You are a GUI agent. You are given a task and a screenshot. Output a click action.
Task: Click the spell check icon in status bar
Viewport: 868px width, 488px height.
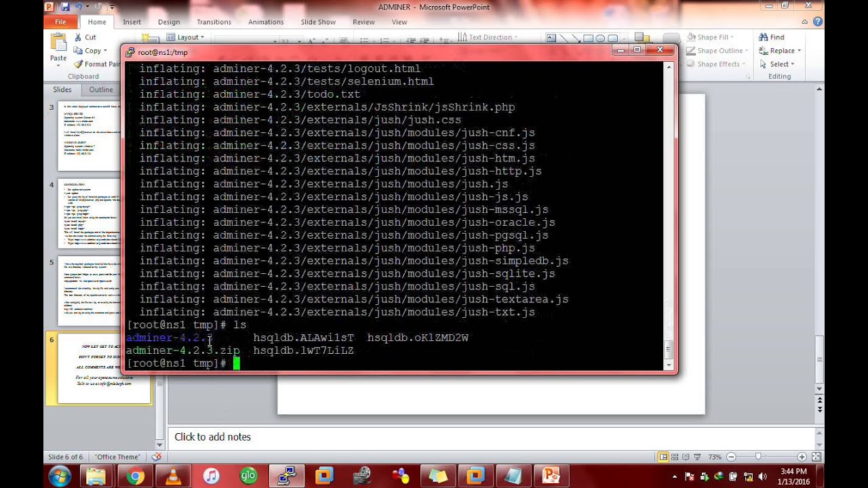click(x=157, y=457)
